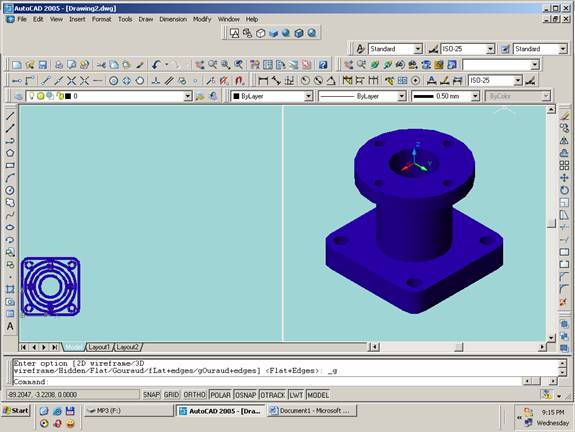Image resolution: width=575 pixels, height=432 pixels.
Task: Toggle ORTHO mode in status bar
Action: tap(194, 395)
